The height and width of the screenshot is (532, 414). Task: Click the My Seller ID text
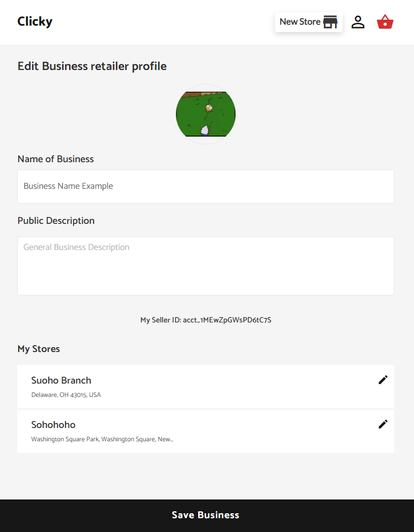tap(206, 320)
